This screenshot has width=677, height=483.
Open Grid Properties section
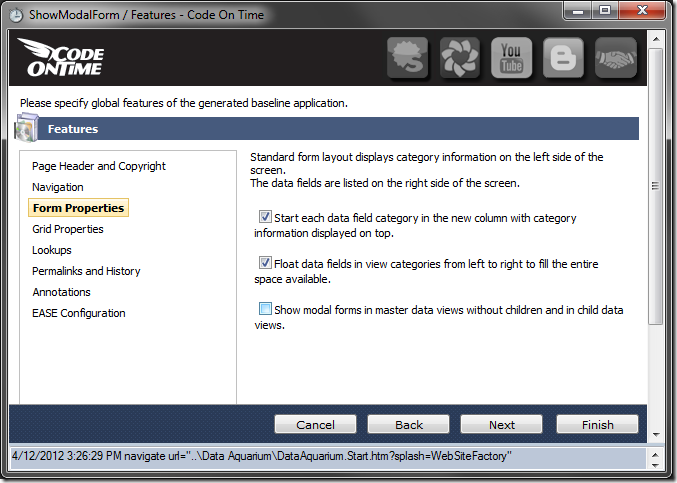68,229
